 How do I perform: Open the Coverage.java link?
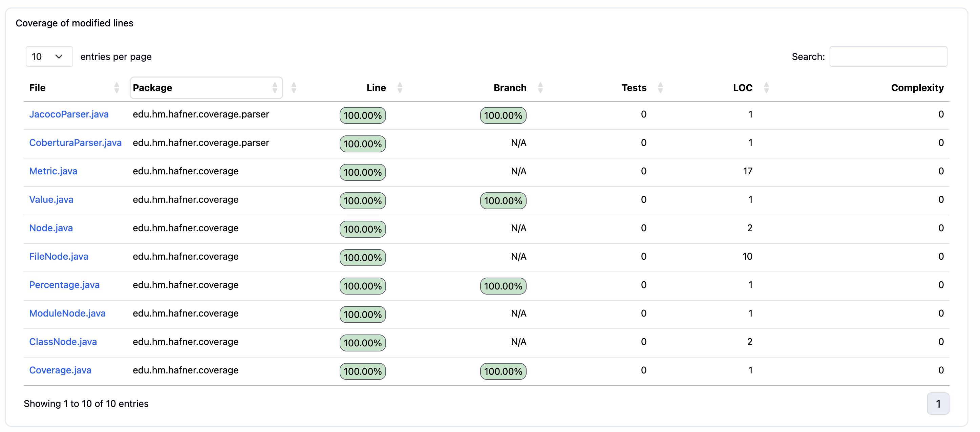[60, 370]
